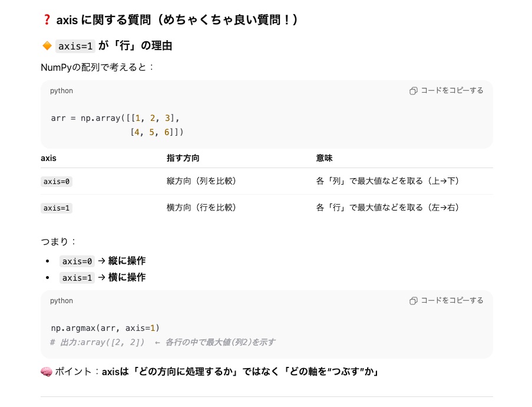Click the gray 出力 comment line in the code
Screen dimensions: 532x407
click(163, 342)
